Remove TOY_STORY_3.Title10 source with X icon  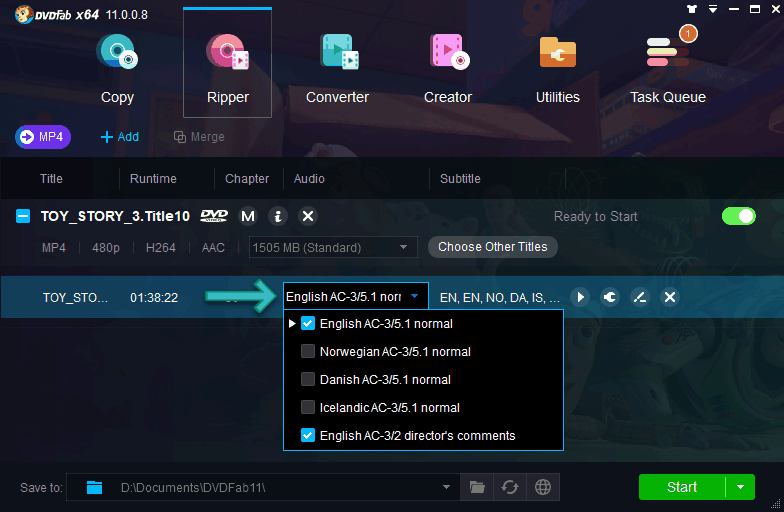coord(308,216)
